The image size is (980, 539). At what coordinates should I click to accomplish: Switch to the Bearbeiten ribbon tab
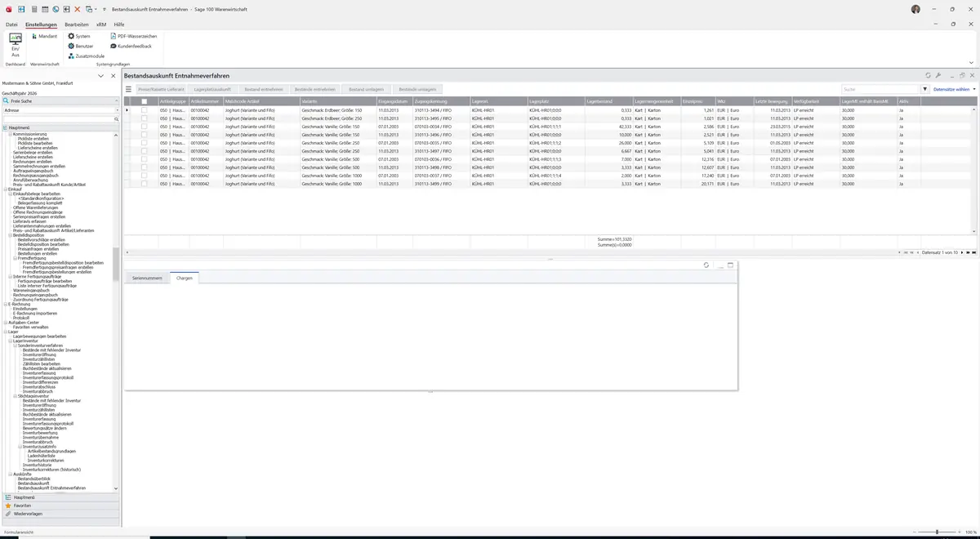point(77,24)
